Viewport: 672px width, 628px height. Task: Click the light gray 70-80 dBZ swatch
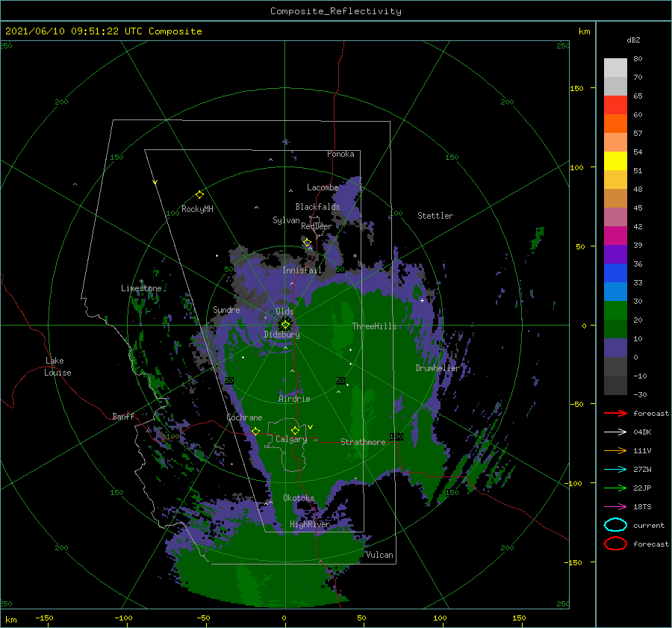[x=615, y=68]
